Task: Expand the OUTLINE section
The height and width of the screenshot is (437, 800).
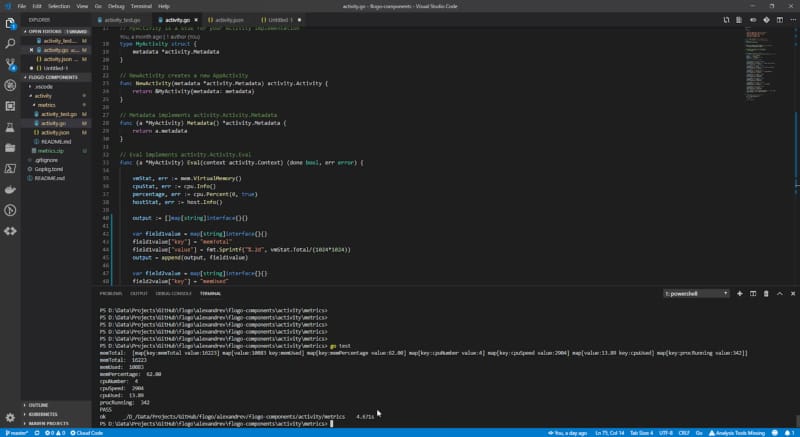Action: (x=40, y=404)
